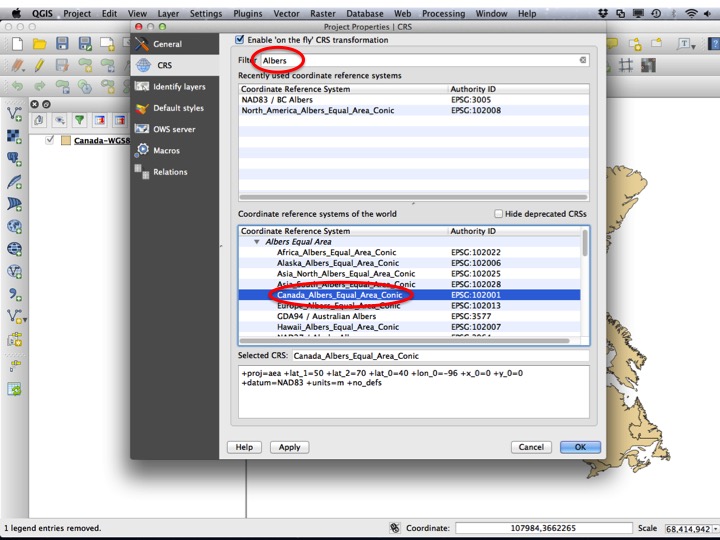Screen dimensions: 720x540
Task: Open the OWS server section
Action: pyautogui.click(x=174, y=129)
